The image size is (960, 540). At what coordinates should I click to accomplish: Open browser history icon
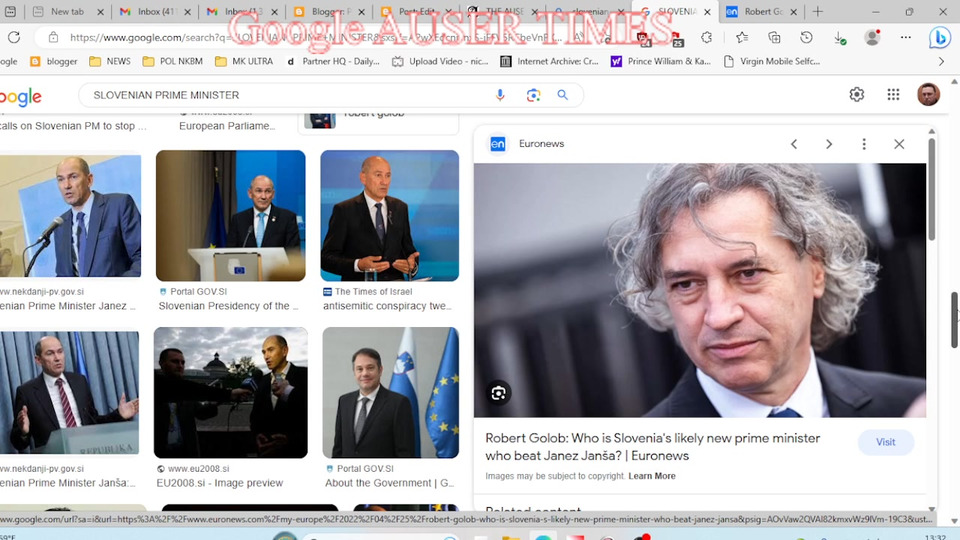click(x=806, y=37)
